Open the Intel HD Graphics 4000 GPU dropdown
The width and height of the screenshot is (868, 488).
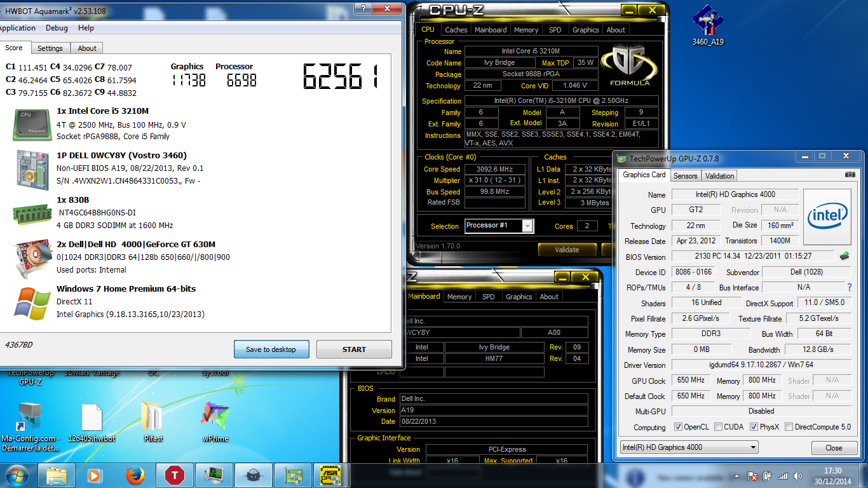(689, 447)
